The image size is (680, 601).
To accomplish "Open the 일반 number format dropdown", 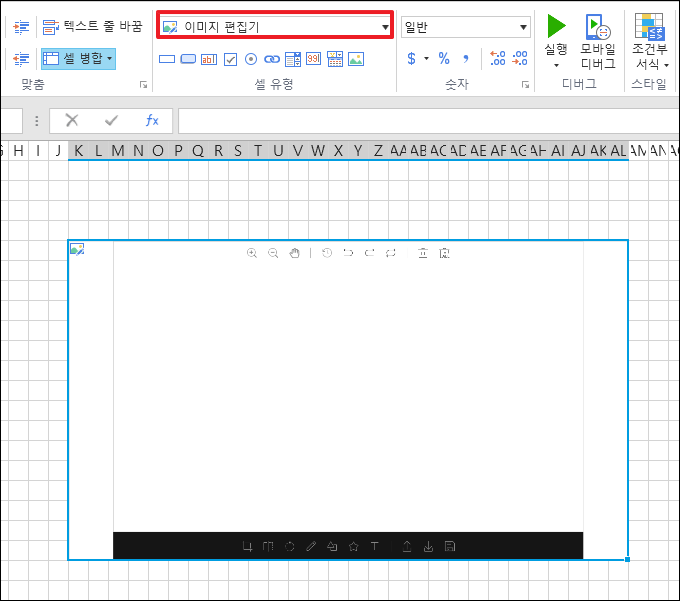I will click(x=466, y=27).
